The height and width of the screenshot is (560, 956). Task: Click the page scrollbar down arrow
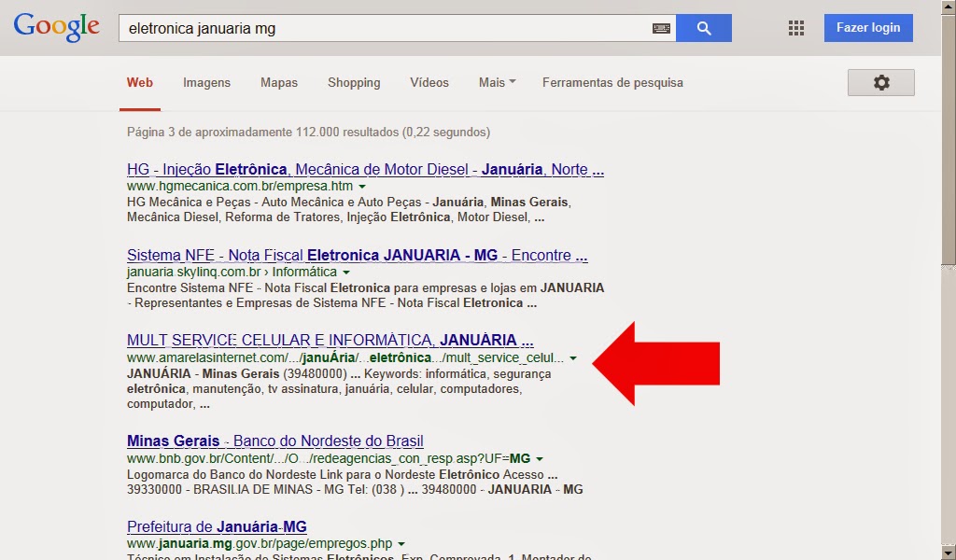tap(949, 553)
